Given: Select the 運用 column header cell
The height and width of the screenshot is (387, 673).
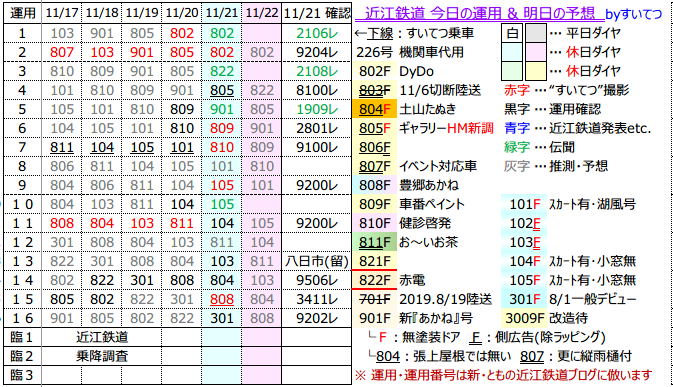Looking at the screenshot, I should (x=22, y=13).
